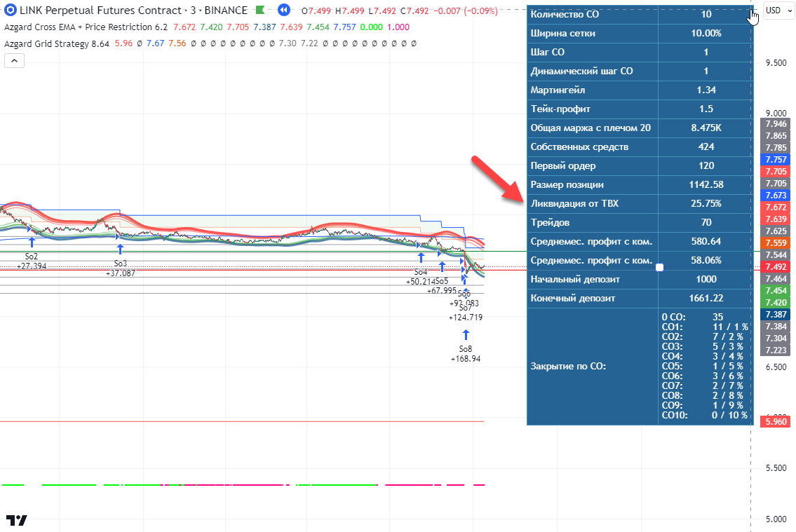Click the +168.94 order size label
The height and width of the screenshot is (532, 796).
[466, 359]
